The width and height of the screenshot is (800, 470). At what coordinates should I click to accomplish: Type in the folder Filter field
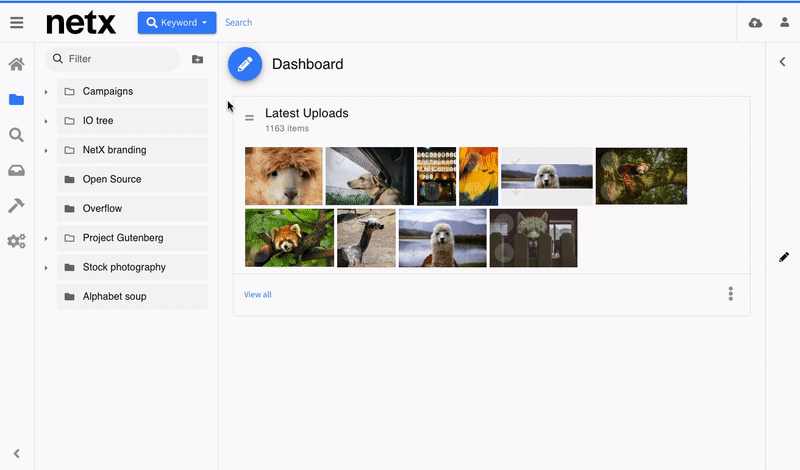120,59
